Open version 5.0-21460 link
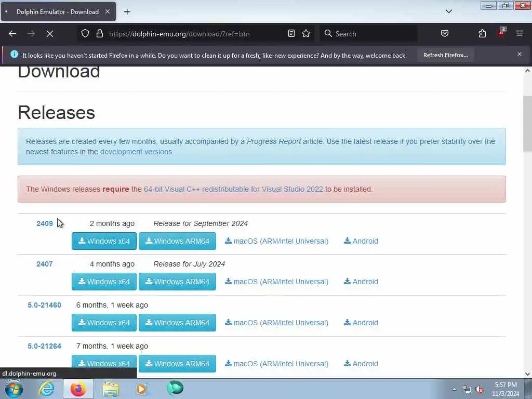532x399 pixels. [x=45, y=305]
